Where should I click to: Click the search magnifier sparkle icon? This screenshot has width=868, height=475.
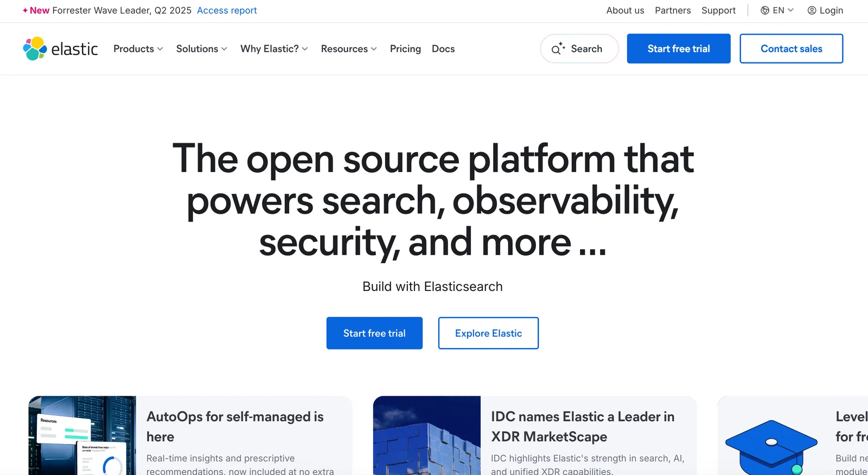[558, 49]
